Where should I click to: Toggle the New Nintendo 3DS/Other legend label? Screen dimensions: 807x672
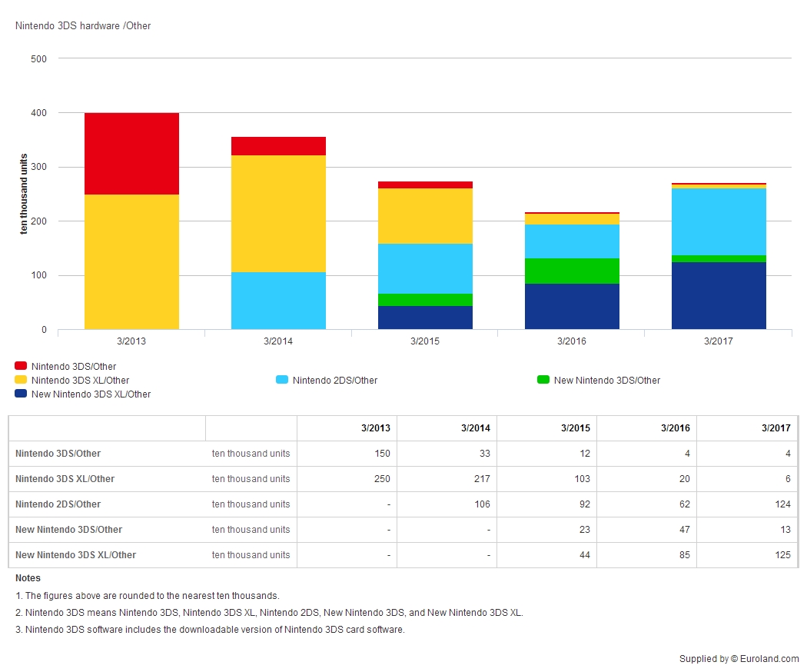pyautogui.click(x=607, y=381)
